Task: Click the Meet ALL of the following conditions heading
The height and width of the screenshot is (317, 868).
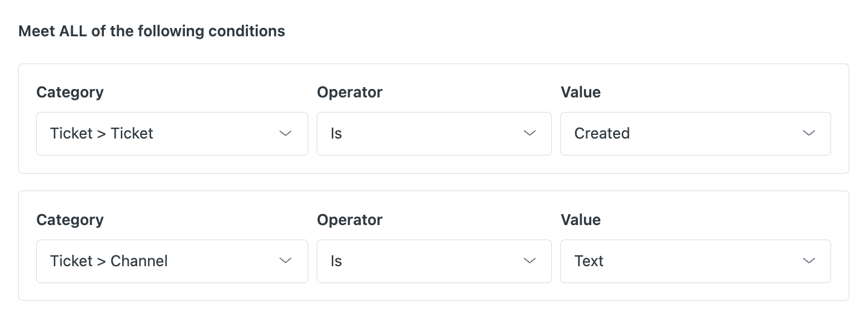Action: tap(152, 31)
